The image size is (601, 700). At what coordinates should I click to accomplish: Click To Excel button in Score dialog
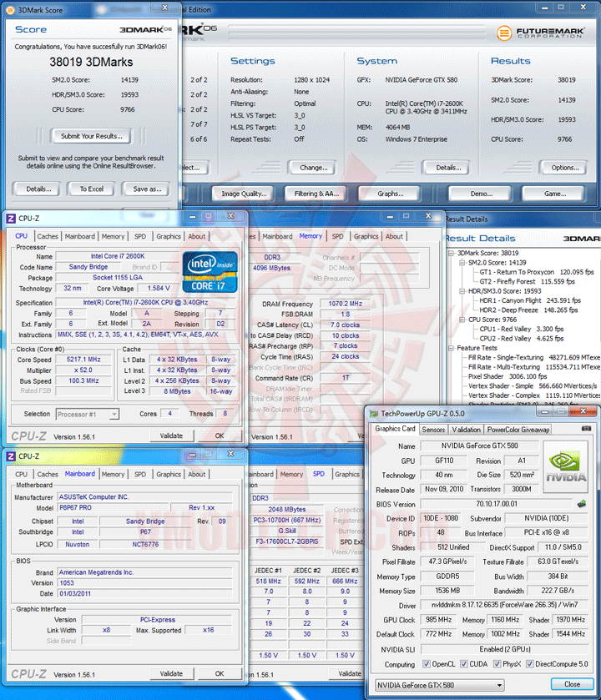pyautogui.click(x=92, y=189)
